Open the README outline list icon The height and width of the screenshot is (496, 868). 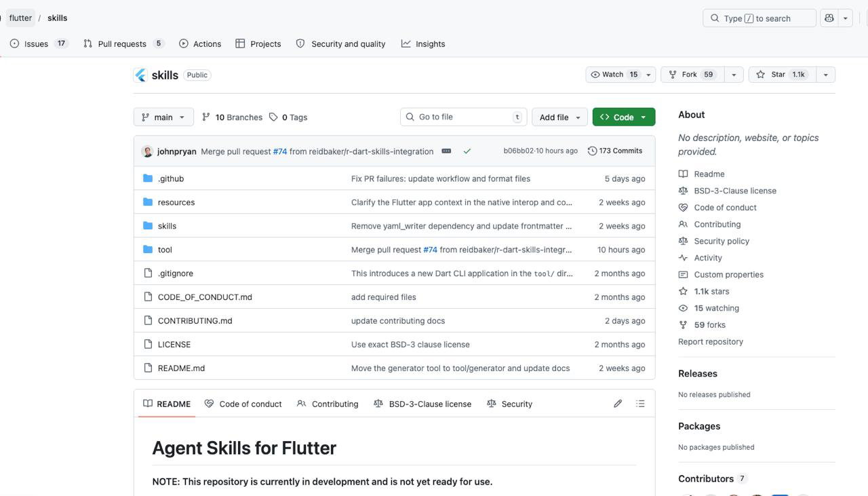coord(640,404)
